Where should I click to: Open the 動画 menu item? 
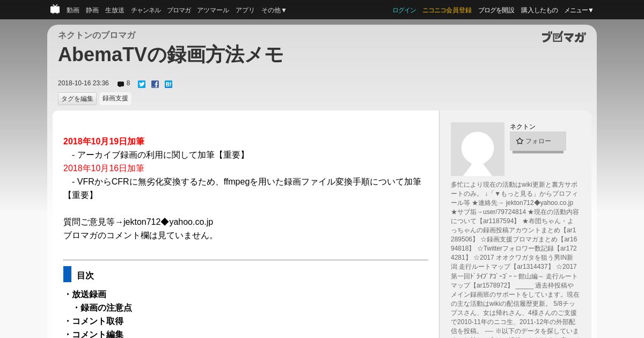click(73, 10)
